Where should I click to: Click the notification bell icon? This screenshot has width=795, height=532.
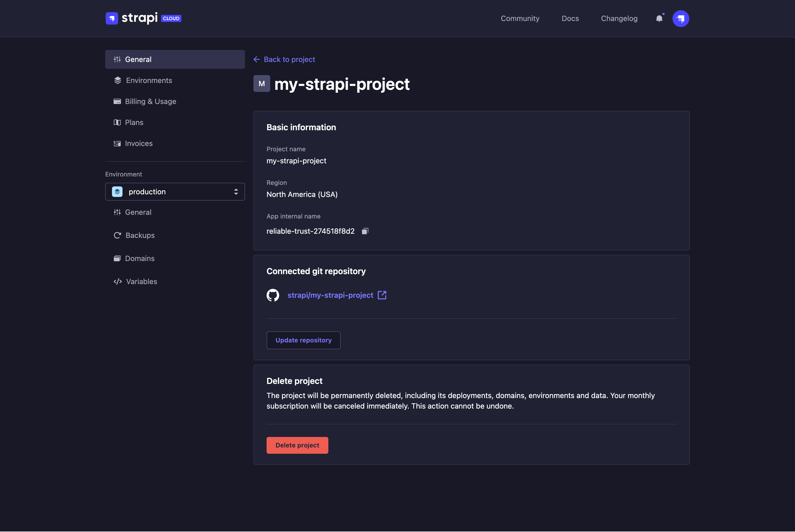659,18
